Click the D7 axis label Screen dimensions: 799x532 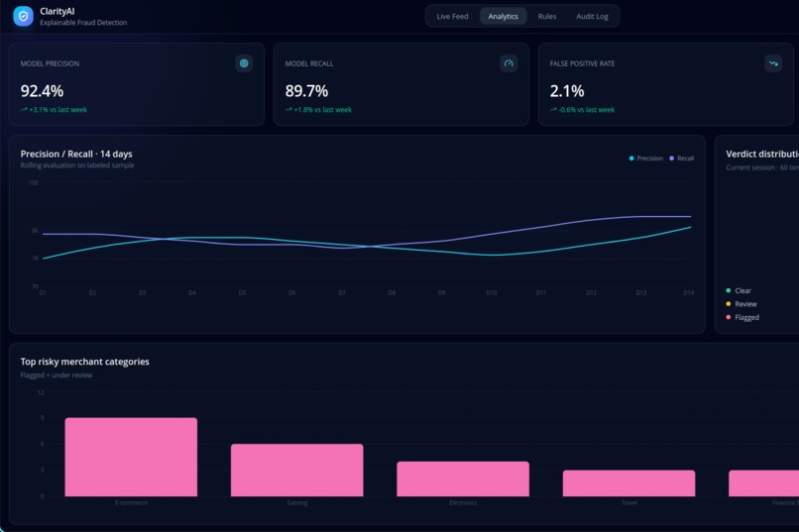[x=342, y=292]
